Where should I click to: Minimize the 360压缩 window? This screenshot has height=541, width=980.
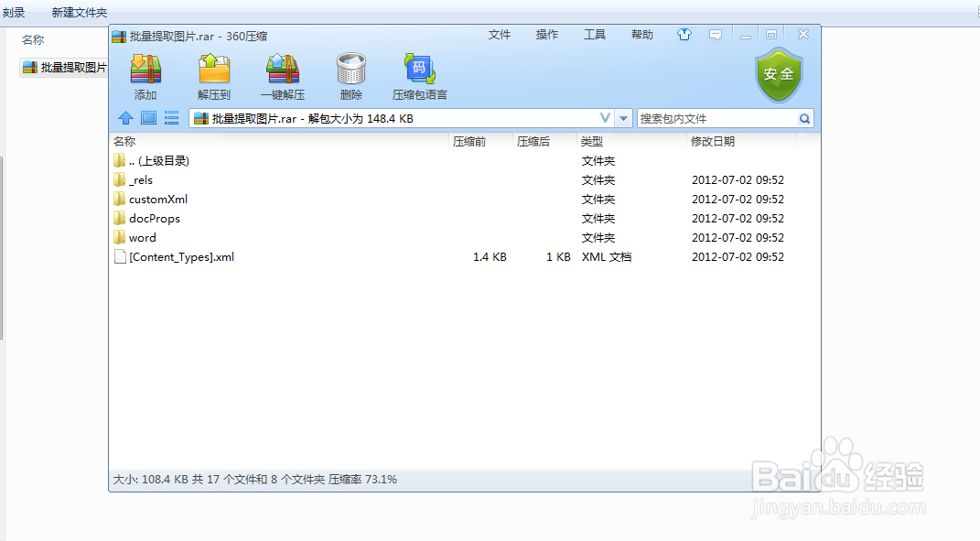(746, 35)
